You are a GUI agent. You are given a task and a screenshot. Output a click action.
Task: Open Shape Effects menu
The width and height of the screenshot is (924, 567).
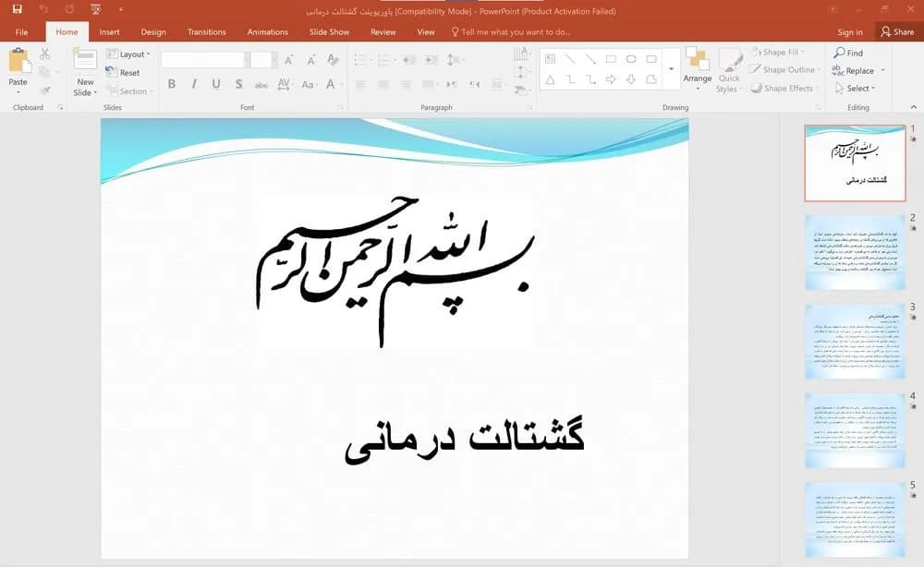[x=784, y=89]
